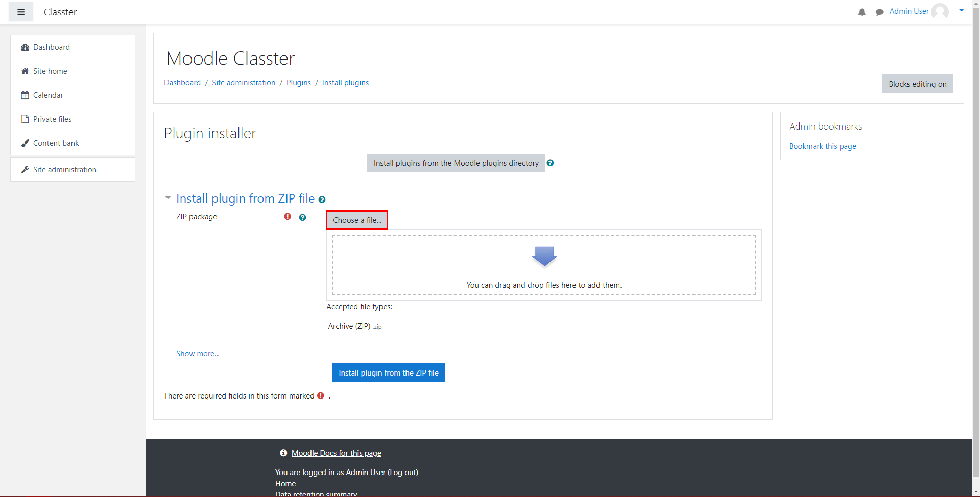Click the Admin User avatar picture
The image size is (980, 497).
(x=940, y=11)
